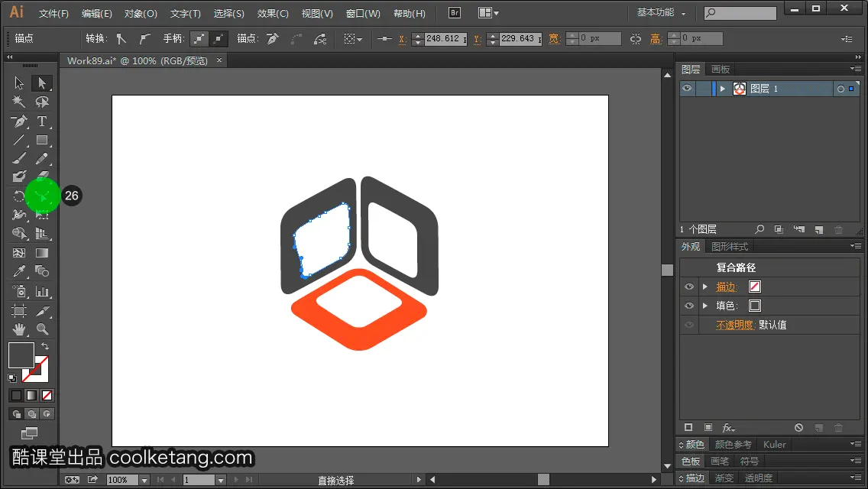Select the Shape Builder tool
Viewport: 868px width, 489px height.
click(x=19, y=234)
